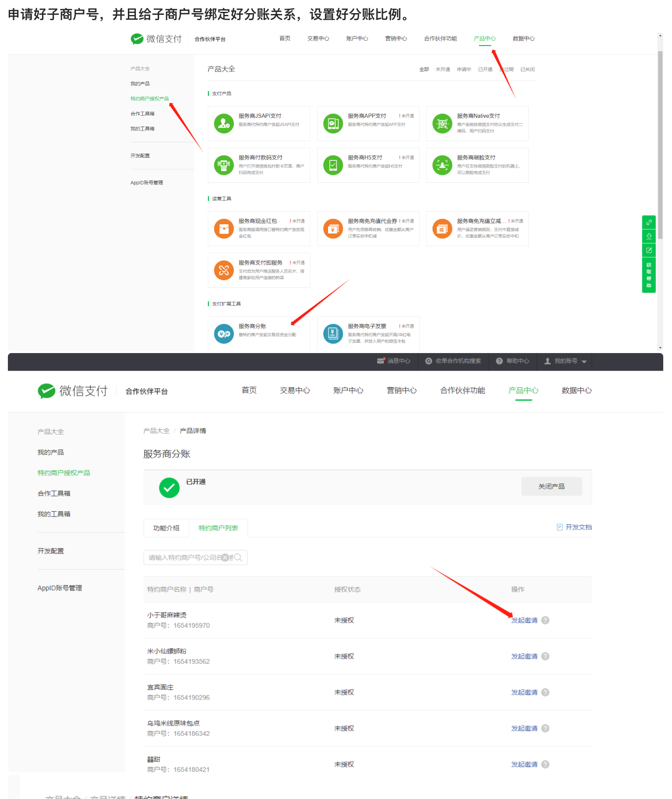Screen dimensions: 672x799
Task: Click merchant number 1654190296
Action: 191,697
